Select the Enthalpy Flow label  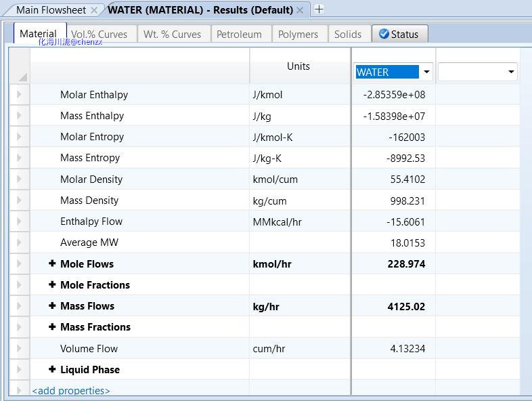pos(91,221)
